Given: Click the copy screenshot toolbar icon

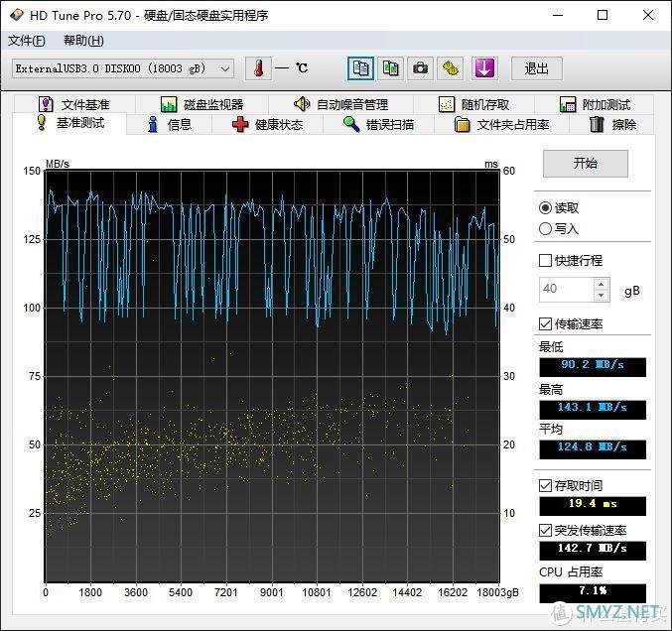Looking at the screenshot, I should tap(390, 68).
